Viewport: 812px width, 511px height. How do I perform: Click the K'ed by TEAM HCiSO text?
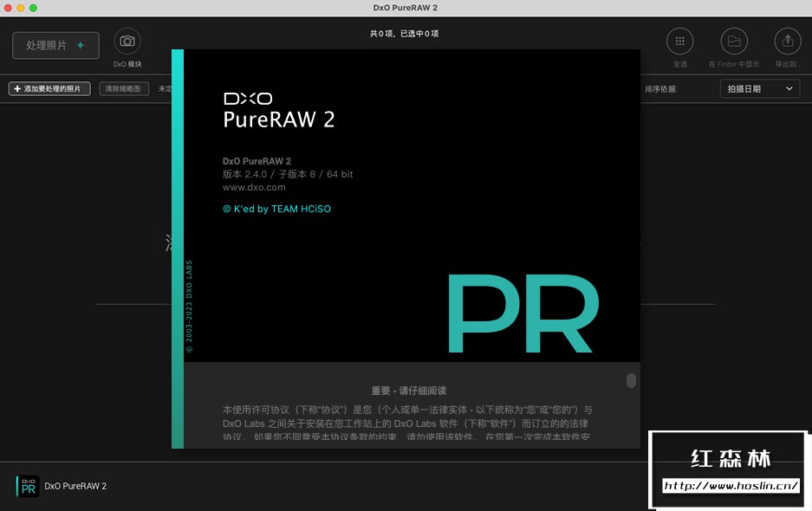click(276, 209)
